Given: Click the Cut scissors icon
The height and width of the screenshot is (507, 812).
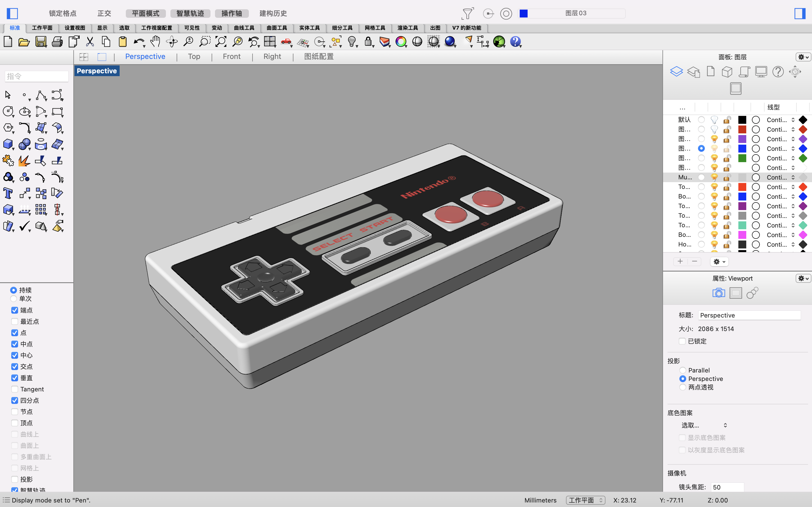Looking at the screenshot, I should point(90,41).
